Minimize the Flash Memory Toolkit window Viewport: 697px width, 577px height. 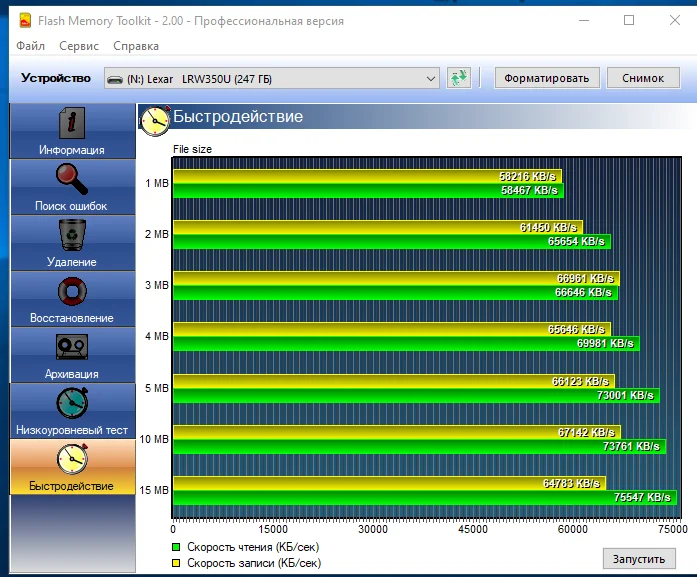tap(584, 20)
